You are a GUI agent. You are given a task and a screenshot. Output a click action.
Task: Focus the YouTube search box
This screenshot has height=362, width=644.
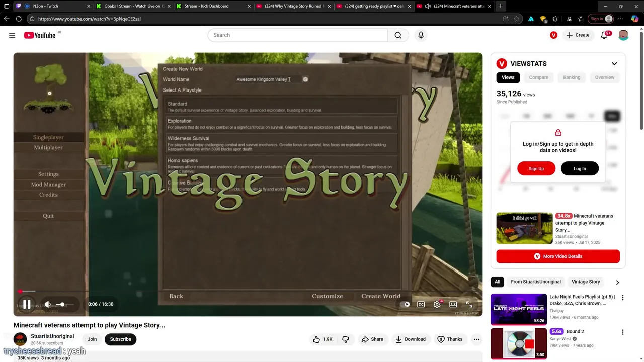298,35
